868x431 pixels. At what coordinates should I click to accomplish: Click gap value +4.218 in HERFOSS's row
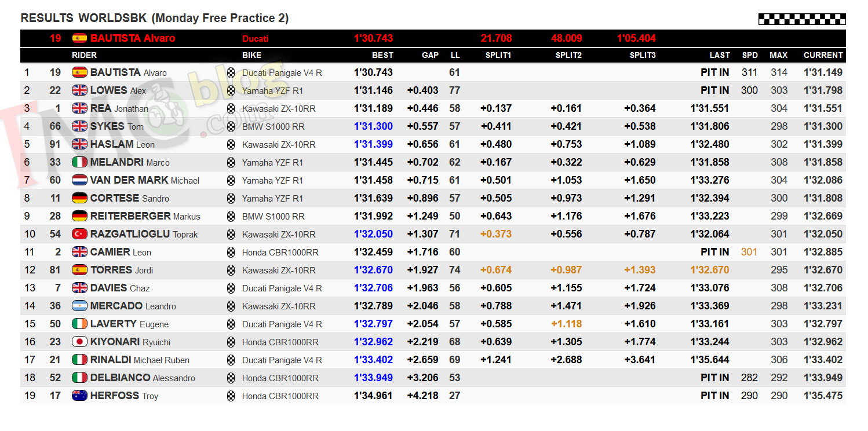423,396
